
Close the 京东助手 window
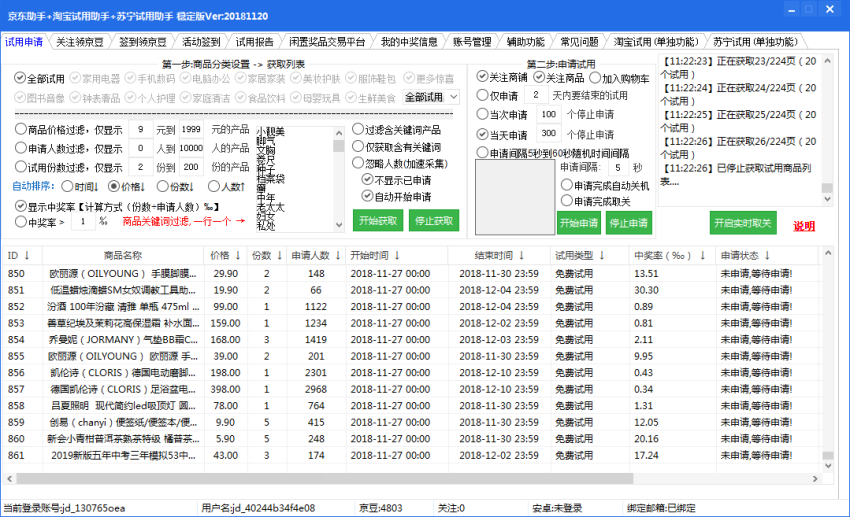830,9
